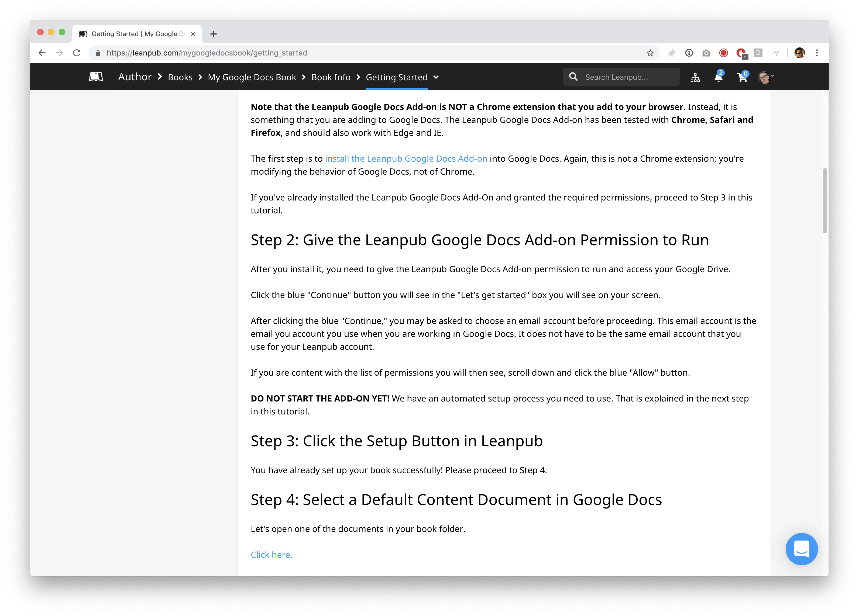
Task: Reload the page with refresh icon
Action: tap(77, 53)
